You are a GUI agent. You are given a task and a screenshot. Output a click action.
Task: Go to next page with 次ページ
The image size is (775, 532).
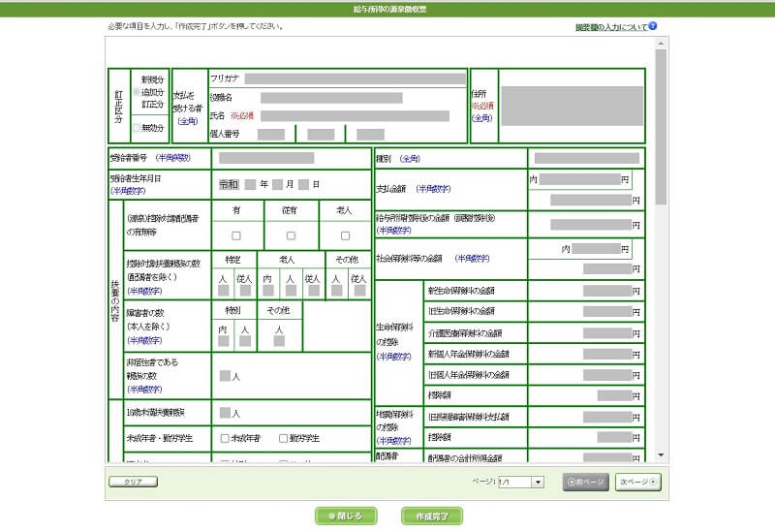click(x=637, y=482)
